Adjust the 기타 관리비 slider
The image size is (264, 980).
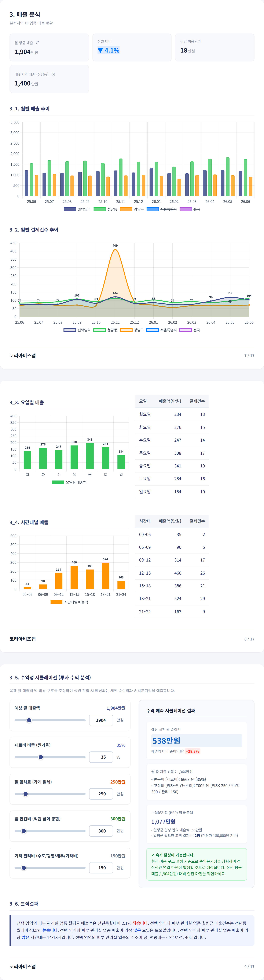click(50, 868)
